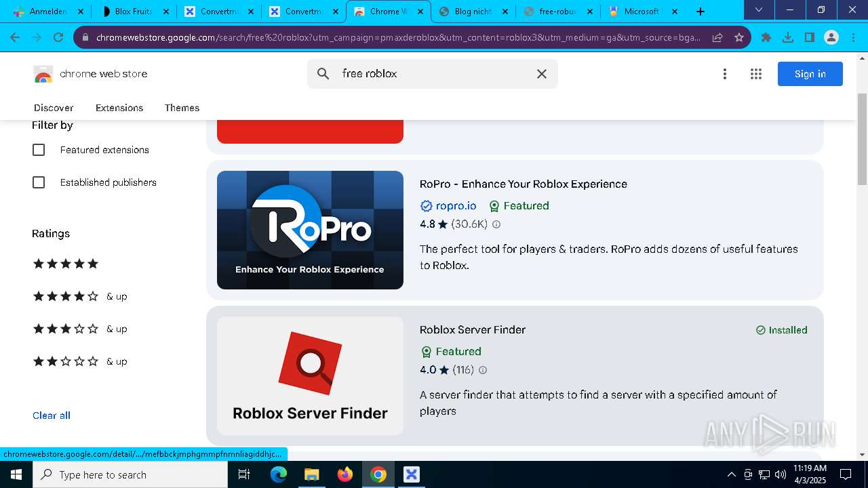Switch to free-robux tab
This screenshot has width=868, height=488.
pos(557,12)
